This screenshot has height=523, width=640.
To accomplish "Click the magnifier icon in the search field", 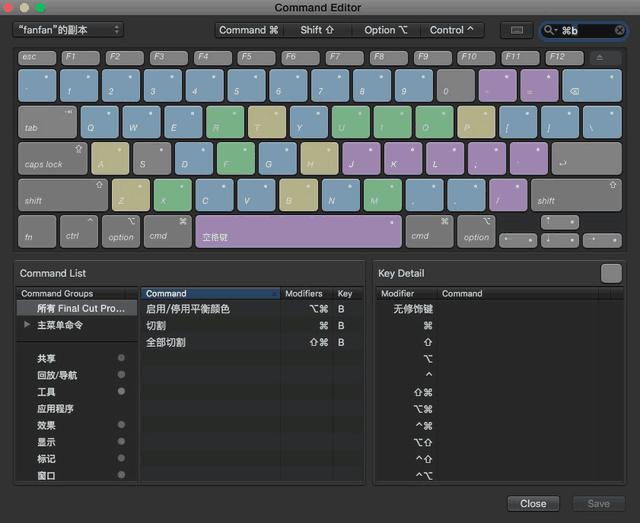I will pos(551,31).
